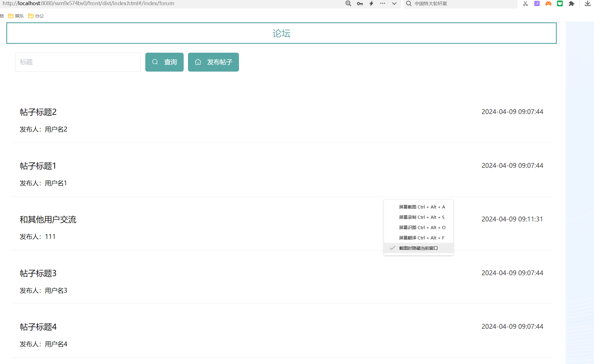Open the 办公 bookmarks folder
This screenshot has width=594, height=364.
pyautogui.click(x=36, y=16)
